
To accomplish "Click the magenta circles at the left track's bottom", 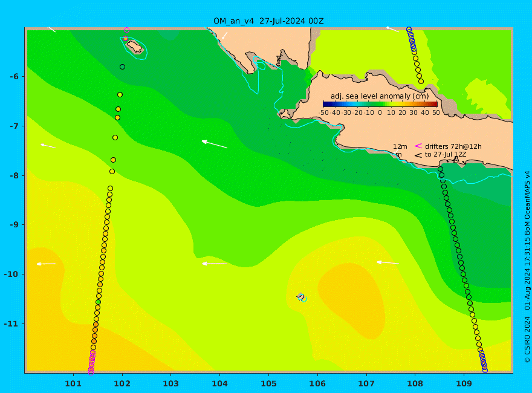I will pyautogui.click(x=92, y=363).
